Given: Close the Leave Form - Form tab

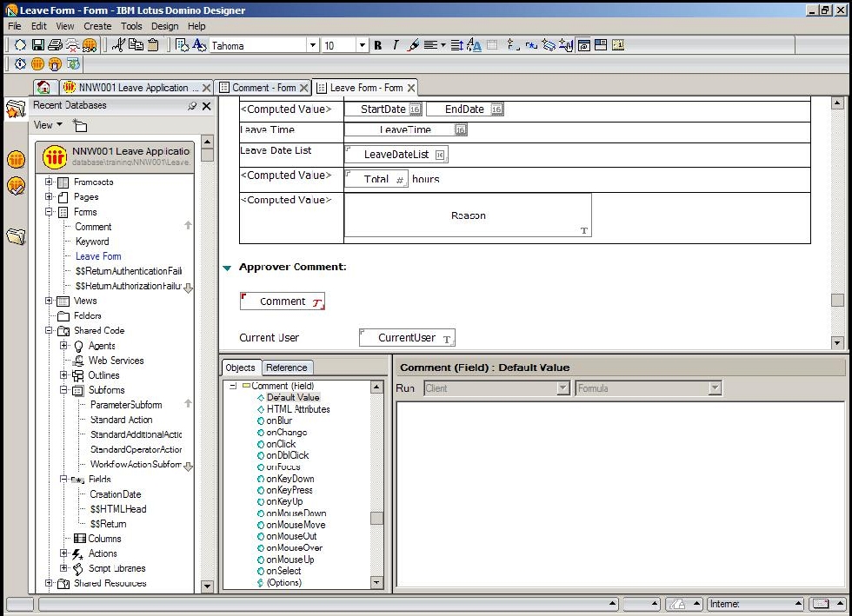Looking at the screenshot, I should click(x=411, y=88).
